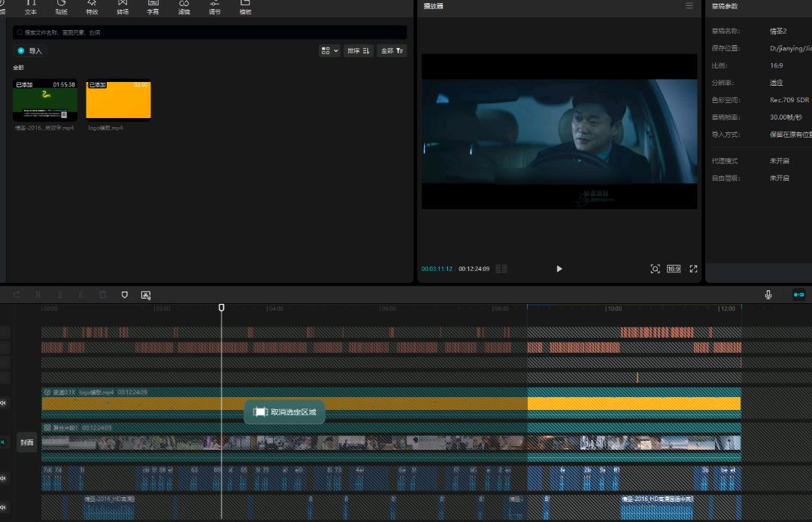Select the 复合片段1 compound clip
This screenshot has height=522, width=812.
(x=391, y=443)
